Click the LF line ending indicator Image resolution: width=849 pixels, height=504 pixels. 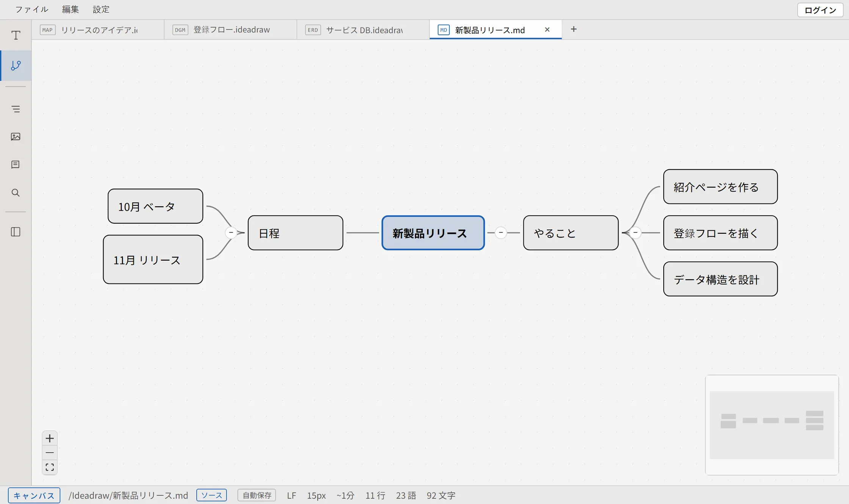tap(291, 495)
